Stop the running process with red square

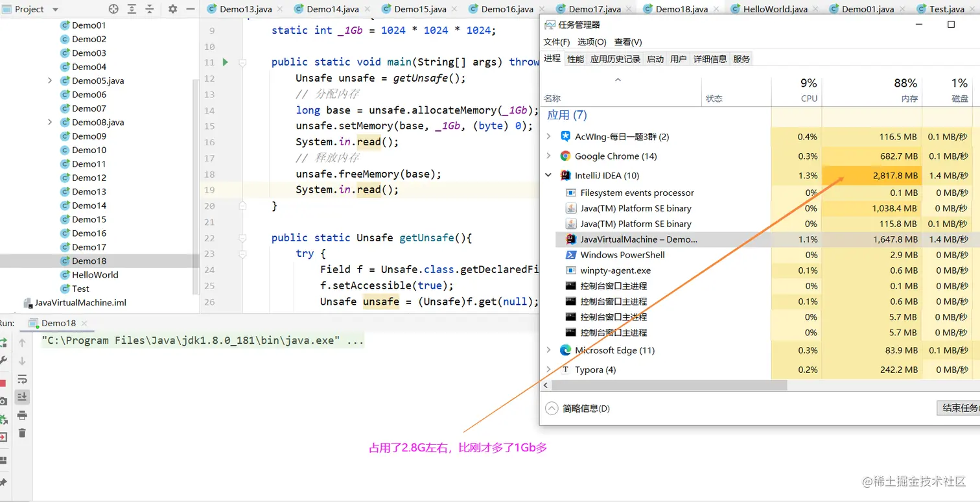3,383
